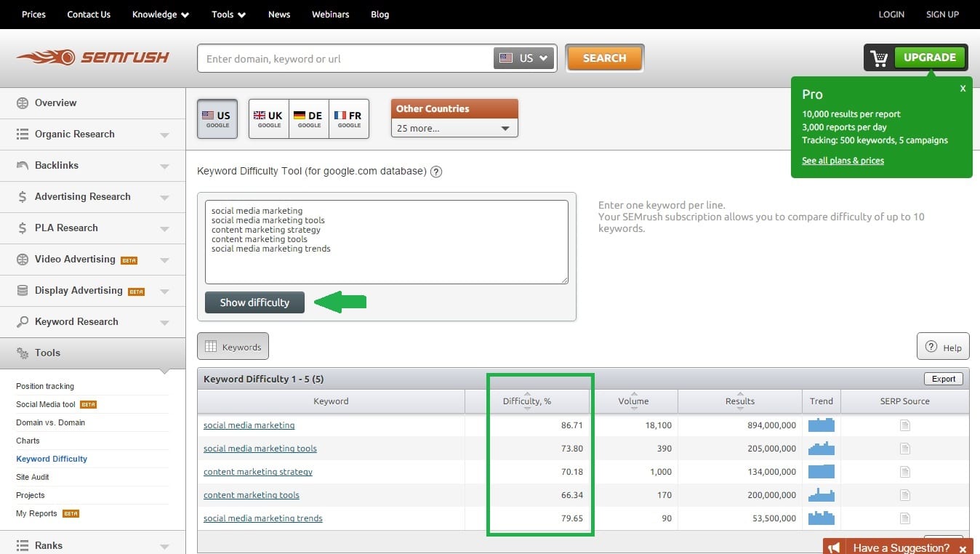Viewport: 980px width, 554px height.
Task: Open the Other Countries dropdown
Action: (454, 129)
